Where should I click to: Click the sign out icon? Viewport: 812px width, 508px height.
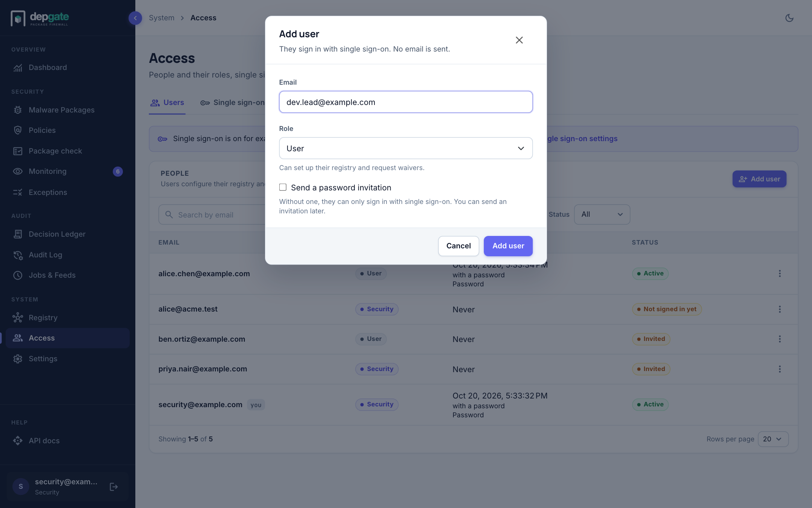click(x=114, y=487)
